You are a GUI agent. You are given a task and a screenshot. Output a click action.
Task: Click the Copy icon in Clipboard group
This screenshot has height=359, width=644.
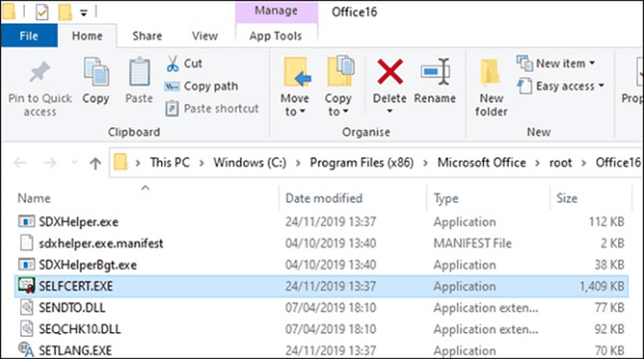[96, 72]
